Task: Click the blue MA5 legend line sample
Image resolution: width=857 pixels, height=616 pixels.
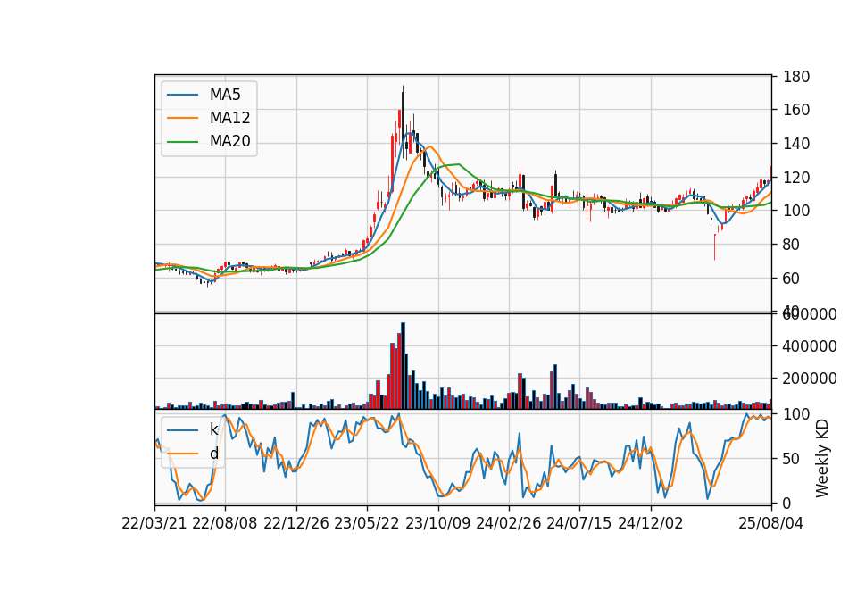Action: click(x=182, y=95)
